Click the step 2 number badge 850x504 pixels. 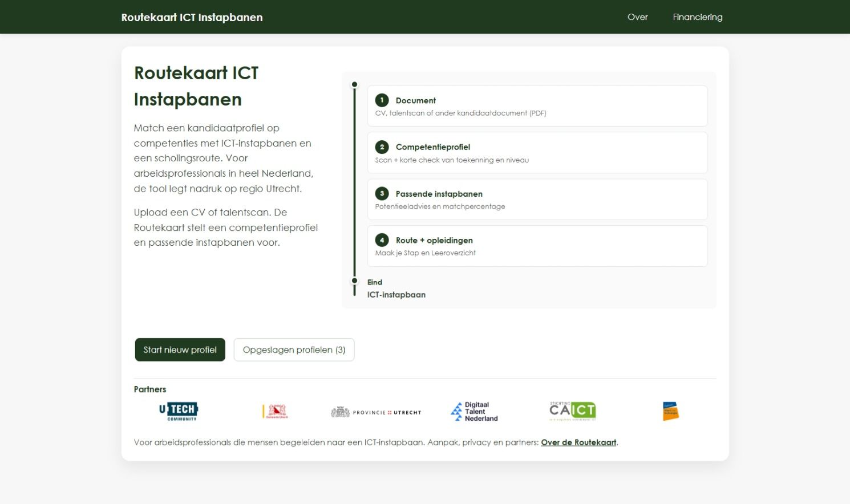click(382, 147)
